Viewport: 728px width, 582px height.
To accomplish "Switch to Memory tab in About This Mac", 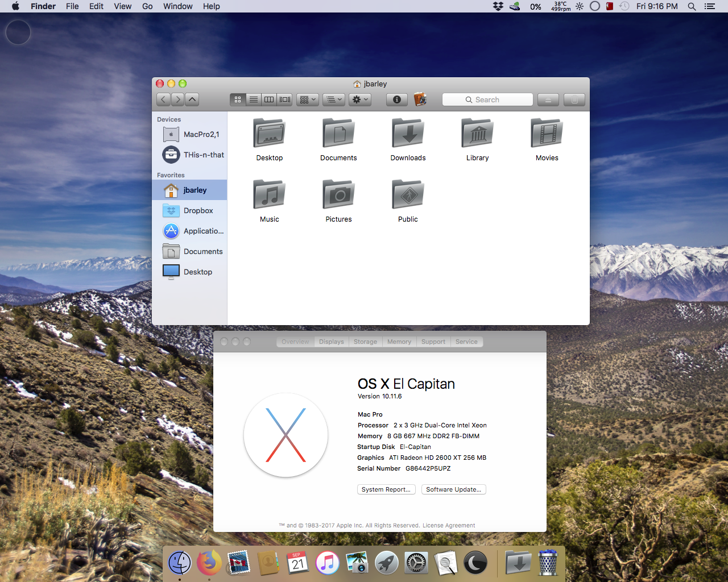I will tap(399, 342).
